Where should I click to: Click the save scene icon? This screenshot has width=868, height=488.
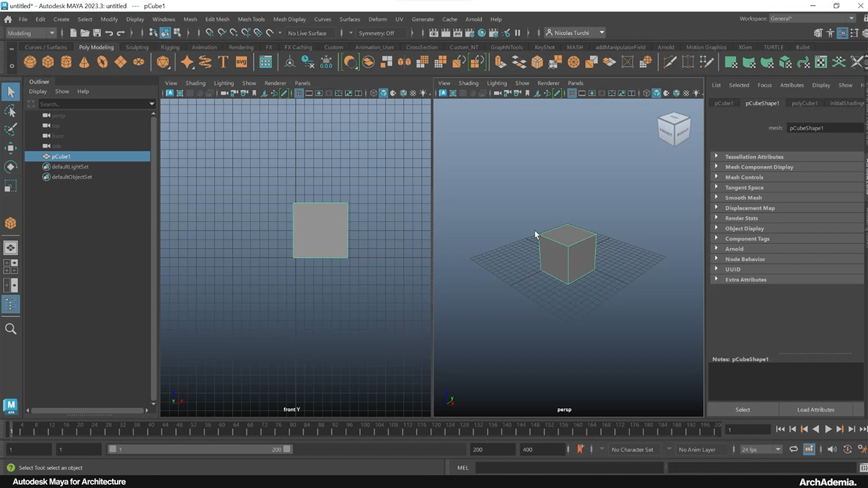[x=97, y=33]
